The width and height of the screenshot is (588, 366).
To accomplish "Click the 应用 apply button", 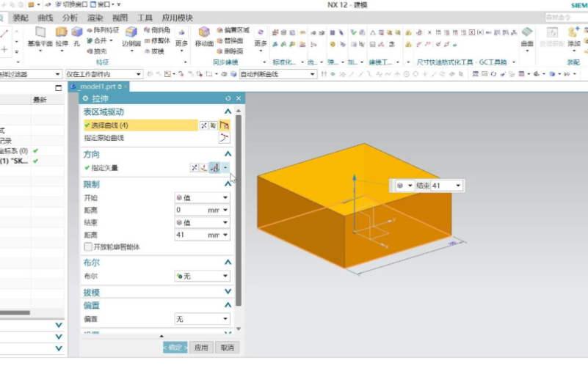I will tap(201, 348).
